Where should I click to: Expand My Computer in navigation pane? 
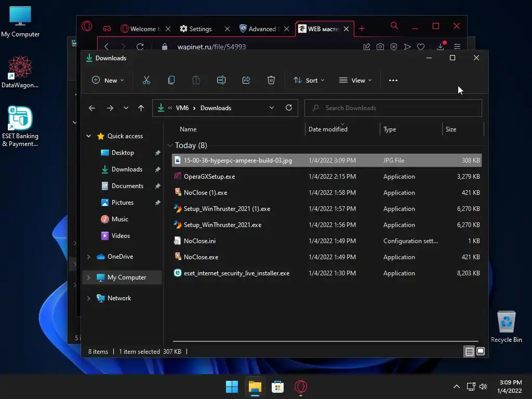[x=88, y=277]
